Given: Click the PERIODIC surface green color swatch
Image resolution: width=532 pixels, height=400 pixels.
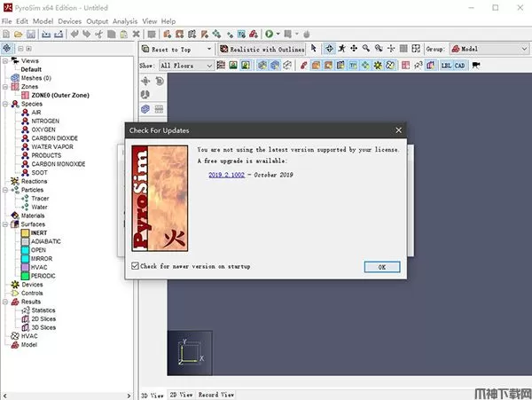Looking at the screenshot, I should (25, 276).
